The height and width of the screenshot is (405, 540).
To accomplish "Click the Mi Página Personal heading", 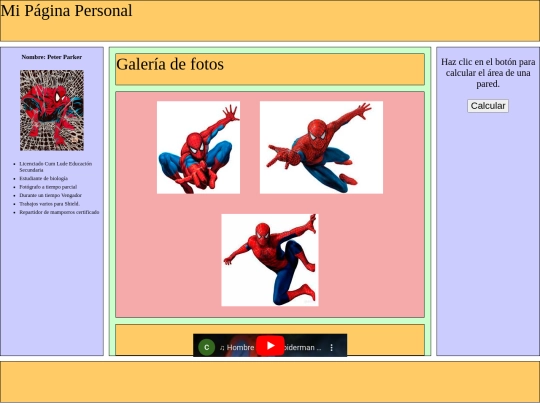I will [x=66, y=11].
